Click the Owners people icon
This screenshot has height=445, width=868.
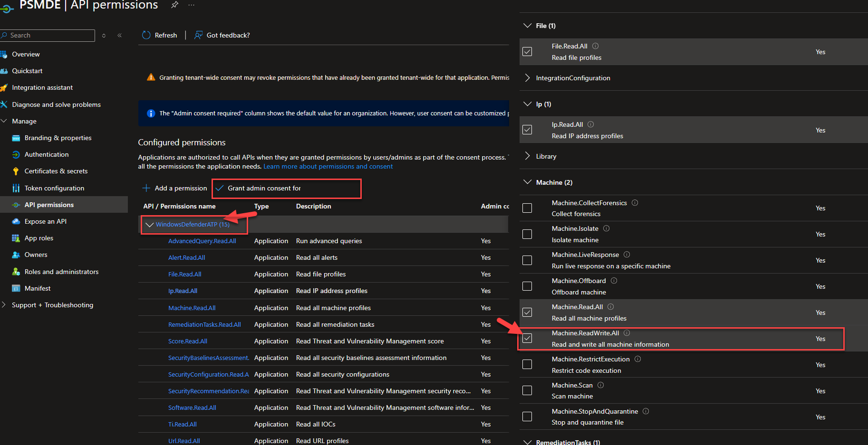click(16, 255)
